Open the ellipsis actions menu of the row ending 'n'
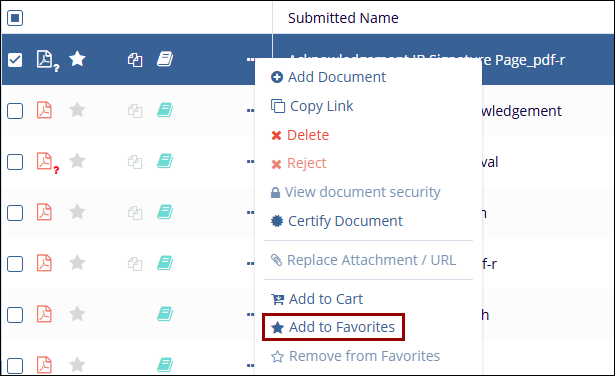The image size is (615, 376). [x=251, y=213]
